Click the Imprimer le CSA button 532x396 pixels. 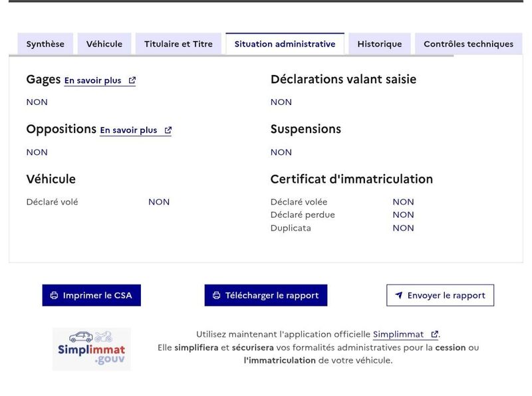91,295
